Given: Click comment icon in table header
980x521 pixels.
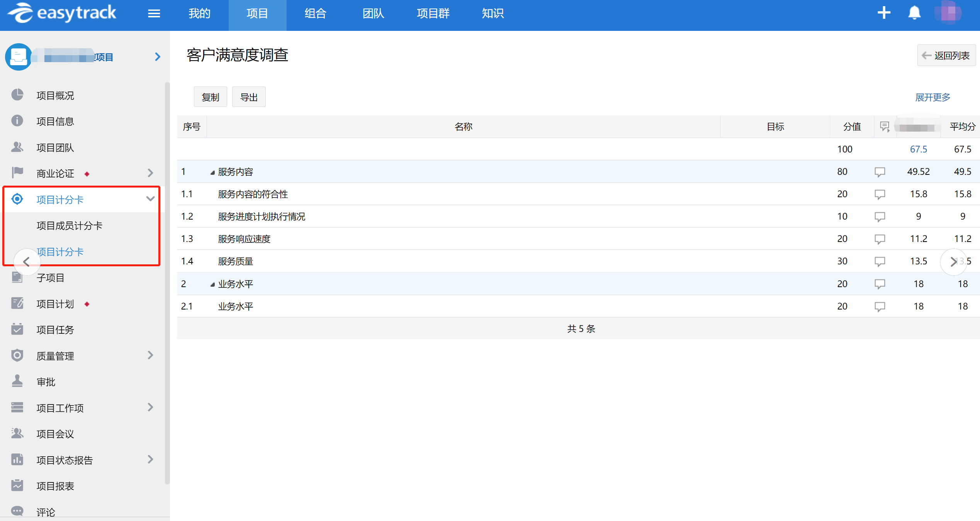Looking at the screenshot, I should 884,127.
